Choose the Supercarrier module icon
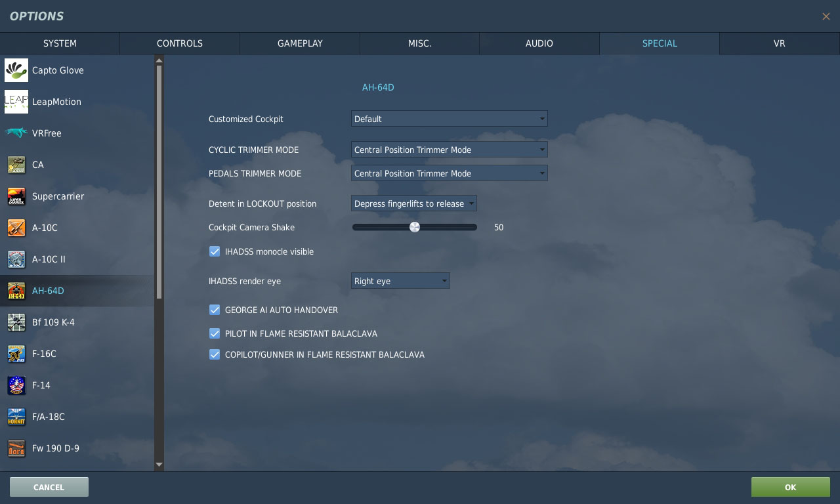 (x=16, y=196)
